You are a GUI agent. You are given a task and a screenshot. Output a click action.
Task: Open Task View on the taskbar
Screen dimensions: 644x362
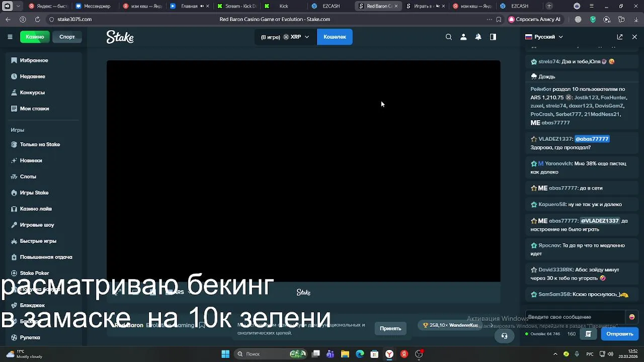coord(315,354)
